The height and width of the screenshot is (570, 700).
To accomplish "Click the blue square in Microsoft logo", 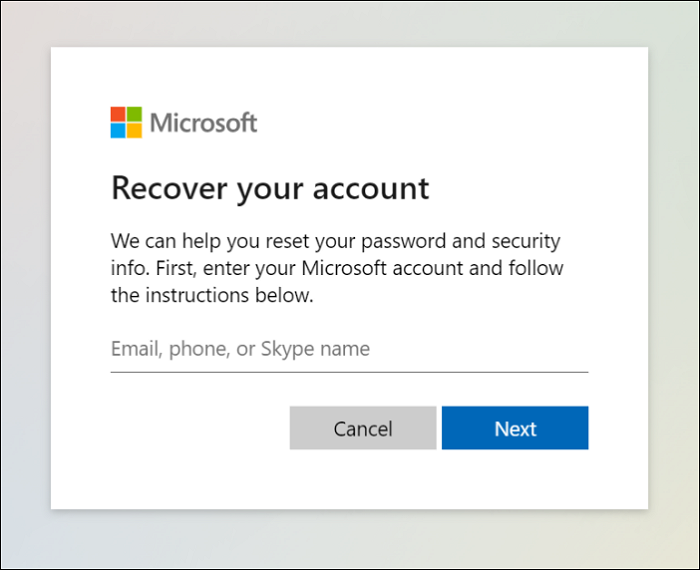I will 118,130.
